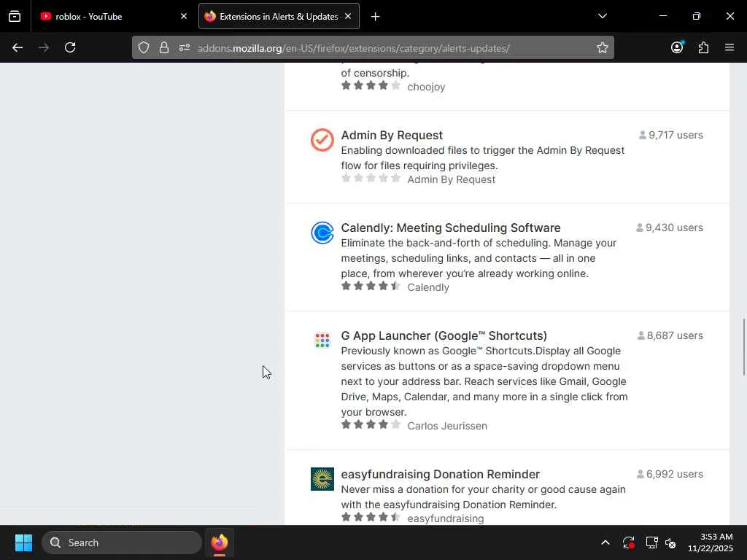Open the site permissions icon in address bar

[x=185, y=47]
